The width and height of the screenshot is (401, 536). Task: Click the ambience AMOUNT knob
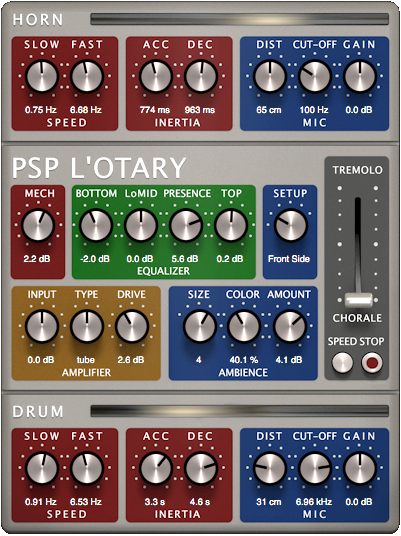[x=290, y=326]
